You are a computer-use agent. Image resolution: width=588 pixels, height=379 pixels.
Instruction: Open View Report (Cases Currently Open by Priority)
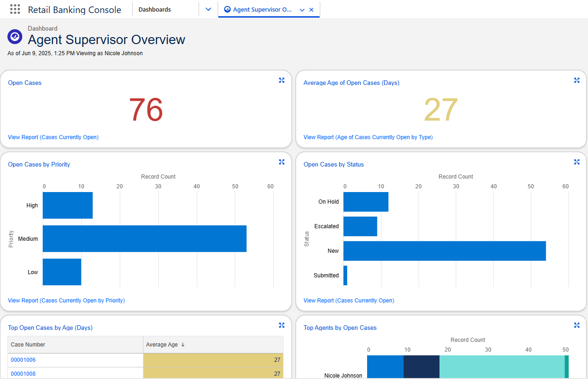click(x=66, y=301)
